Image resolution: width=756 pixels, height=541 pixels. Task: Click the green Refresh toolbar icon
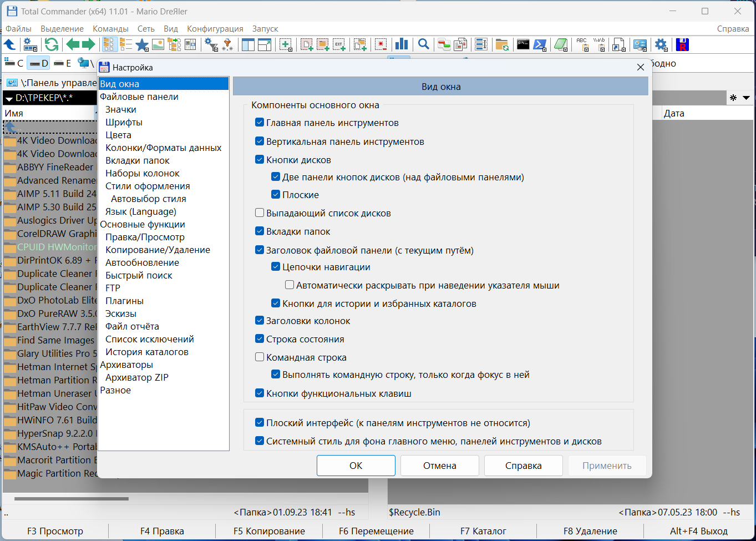point(52,44)
